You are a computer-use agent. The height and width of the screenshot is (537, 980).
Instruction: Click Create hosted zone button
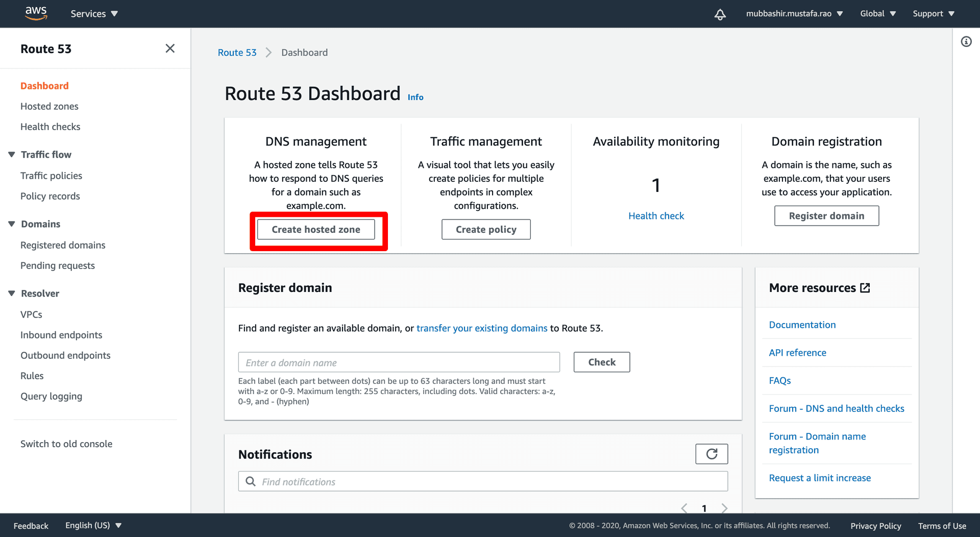click(x=316, y=229)
